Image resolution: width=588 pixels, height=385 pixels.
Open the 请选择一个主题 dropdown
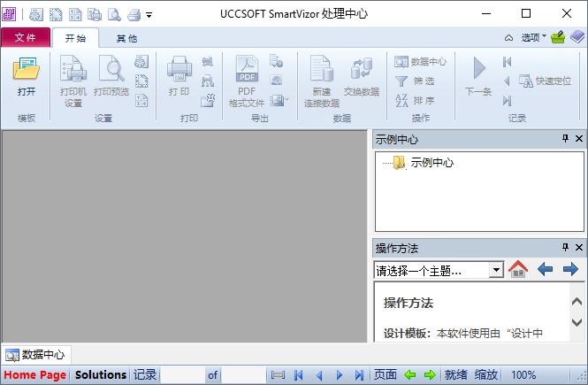pyautogui.click(x=497, y=270)
